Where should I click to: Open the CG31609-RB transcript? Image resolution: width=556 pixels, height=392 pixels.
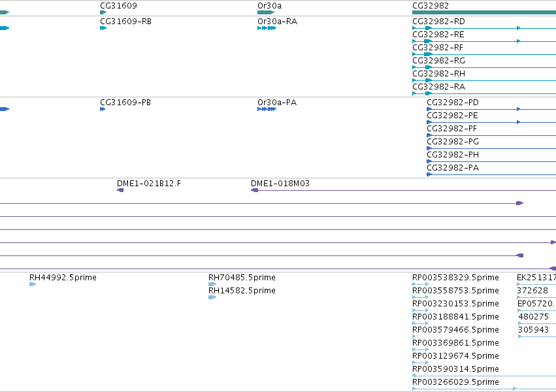point(125,22)
